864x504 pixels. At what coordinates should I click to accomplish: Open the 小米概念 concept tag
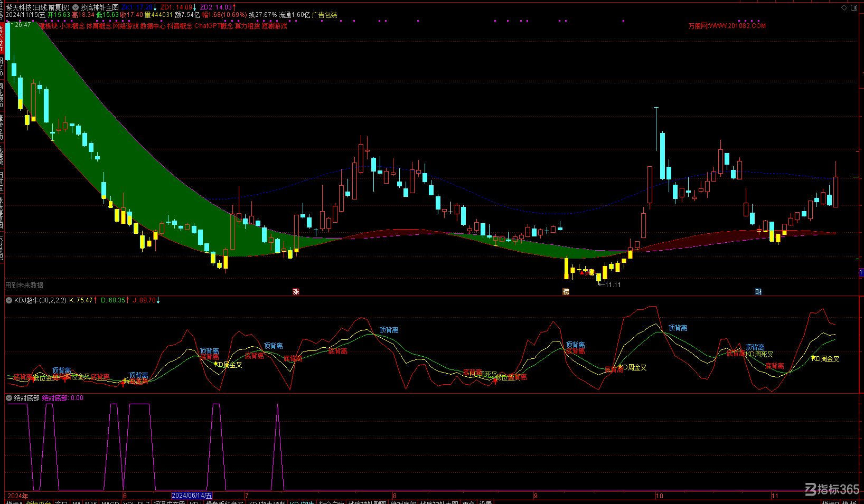point(72,26)
